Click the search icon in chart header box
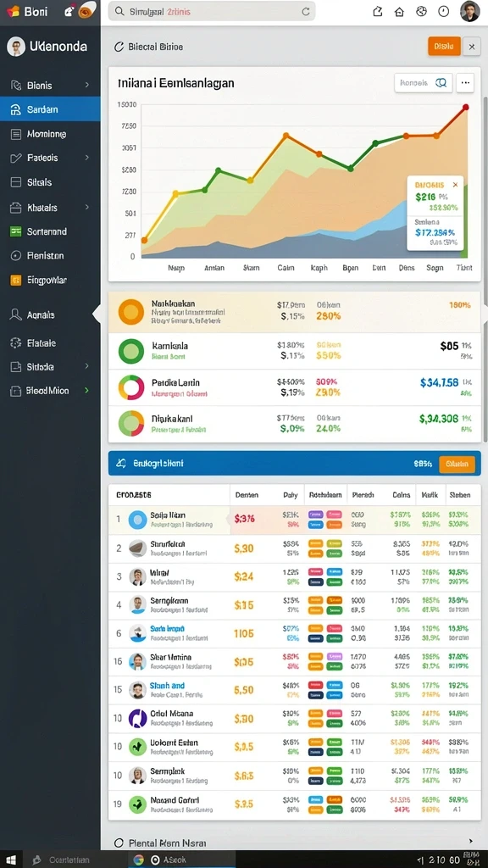488x868 pixels. 441,82
